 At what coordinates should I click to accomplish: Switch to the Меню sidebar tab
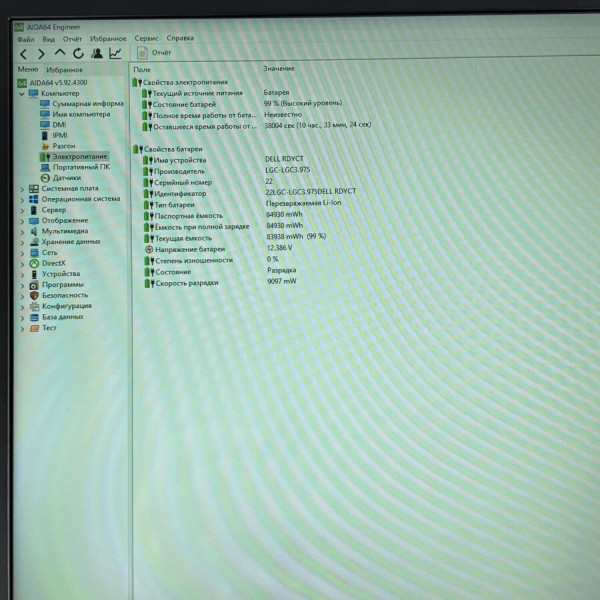(28, 69)
